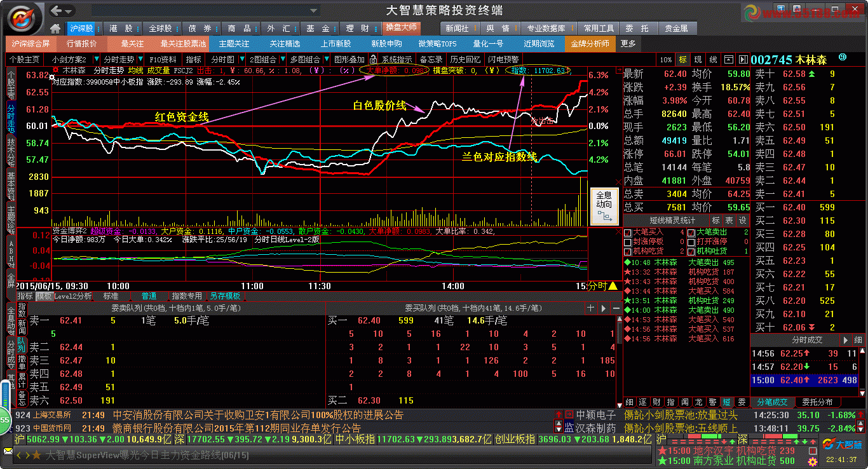This screenshot has width=868, height=469.
Task: Select the Level2分析 bottom tab
Action: pos(72,296)
